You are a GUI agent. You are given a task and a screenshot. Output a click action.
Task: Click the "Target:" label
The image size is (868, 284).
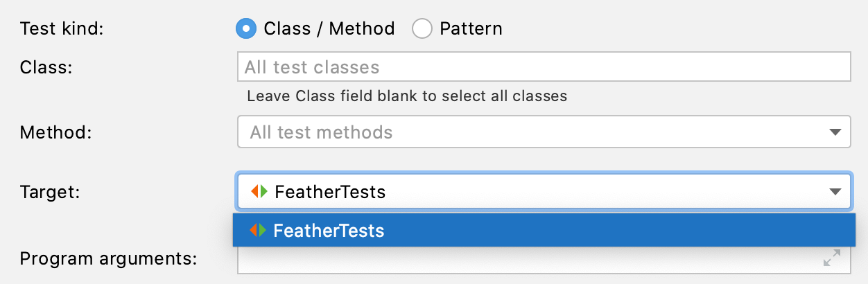coord(51,192)
